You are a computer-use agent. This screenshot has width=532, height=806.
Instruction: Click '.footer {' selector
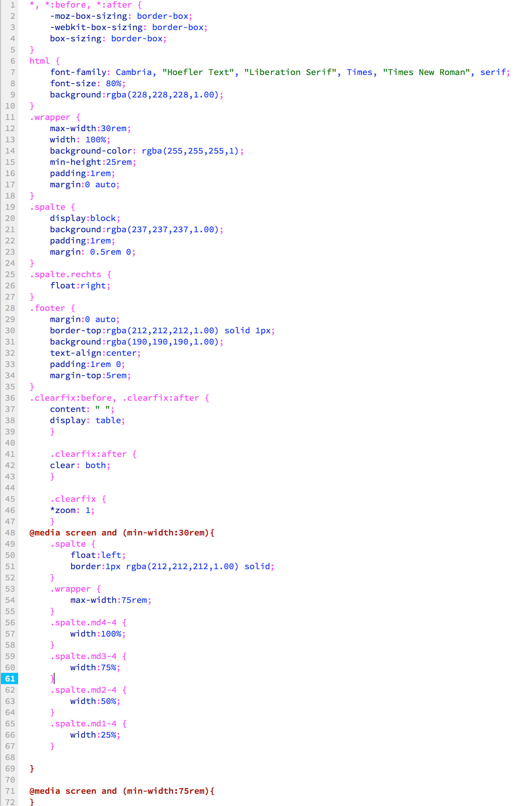click(x=52, y=308)
